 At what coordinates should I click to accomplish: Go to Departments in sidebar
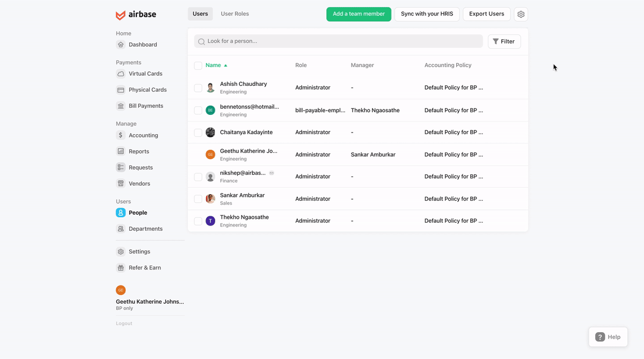click(145, 229)
